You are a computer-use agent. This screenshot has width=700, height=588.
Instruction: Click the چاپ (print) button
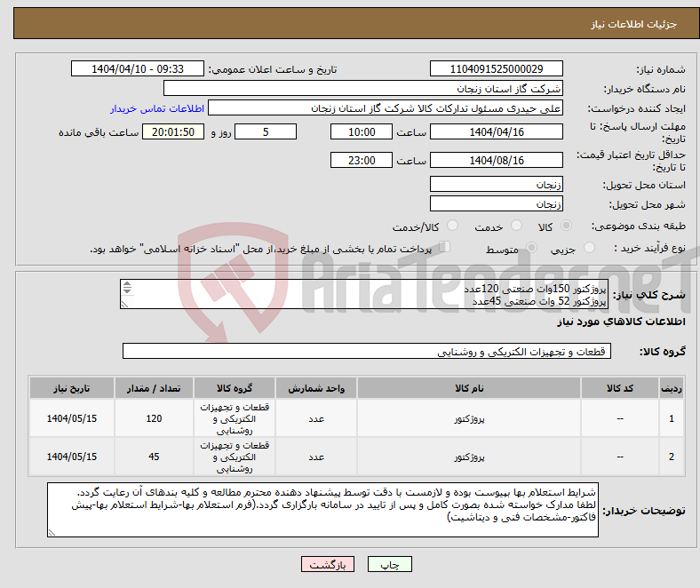pos(389,564)
